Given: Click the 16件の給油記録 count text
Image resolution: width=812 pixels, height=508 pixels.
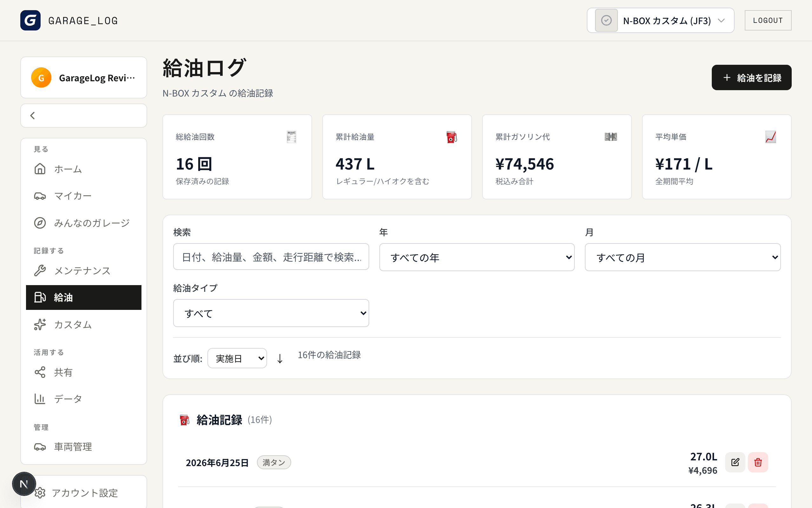Looking at the screenshot, I should tap(329, 355).
